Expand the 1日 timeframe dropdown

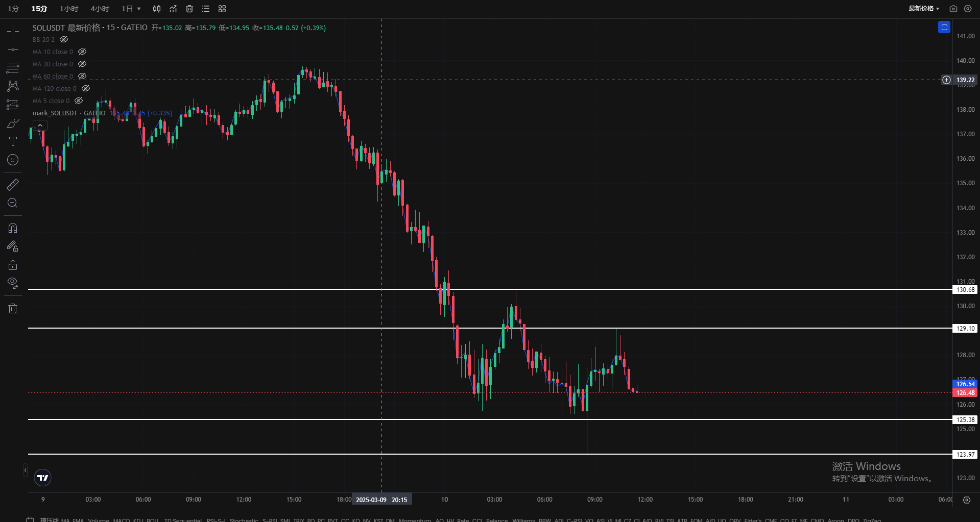point(131,9)
